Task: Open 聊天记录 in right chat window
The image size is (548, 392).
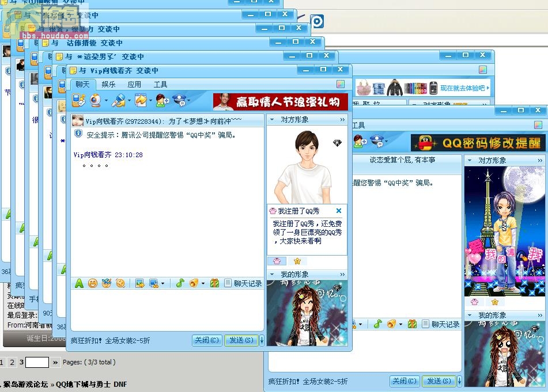Action: pyautogui.click(x=441, y=324)
